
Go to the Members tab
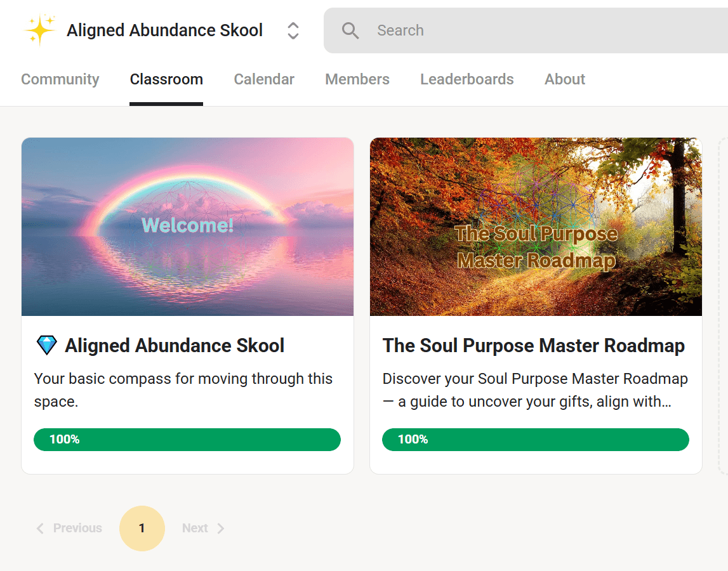click(357, 79)
